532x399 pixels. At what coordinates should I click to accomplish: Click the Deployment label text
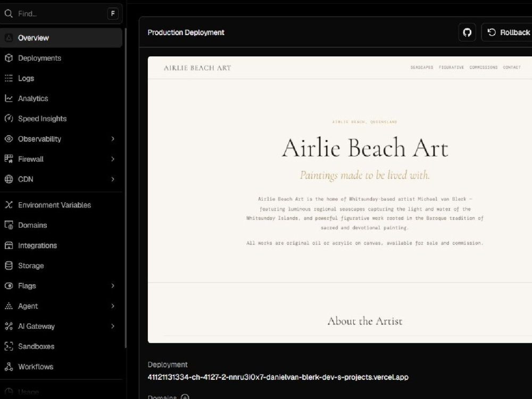tap(168, 364)
